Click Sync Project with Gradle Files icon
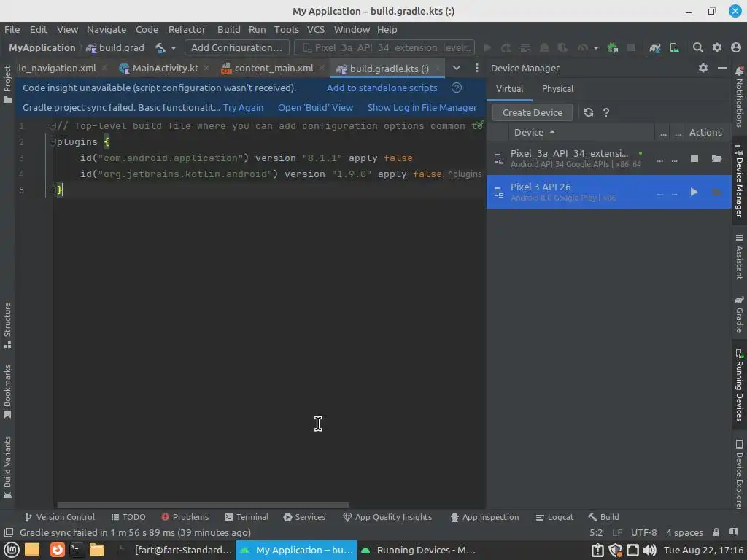The image size is (747, 560). pyautogui.click(x=654, y=47)
